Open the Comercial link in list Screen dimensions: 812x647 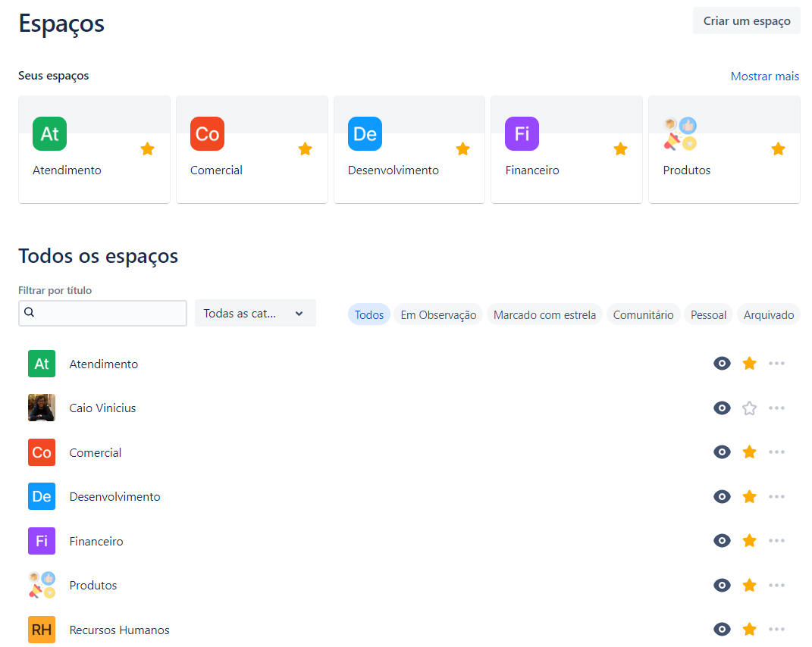[96, 452]
